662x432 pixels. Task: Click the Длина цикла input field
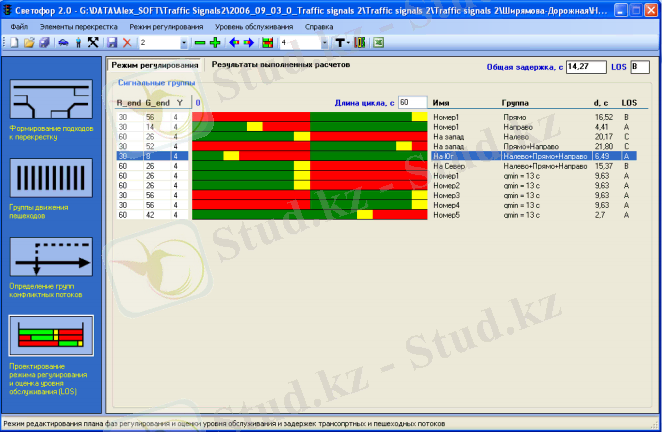[x=412, y=102]
